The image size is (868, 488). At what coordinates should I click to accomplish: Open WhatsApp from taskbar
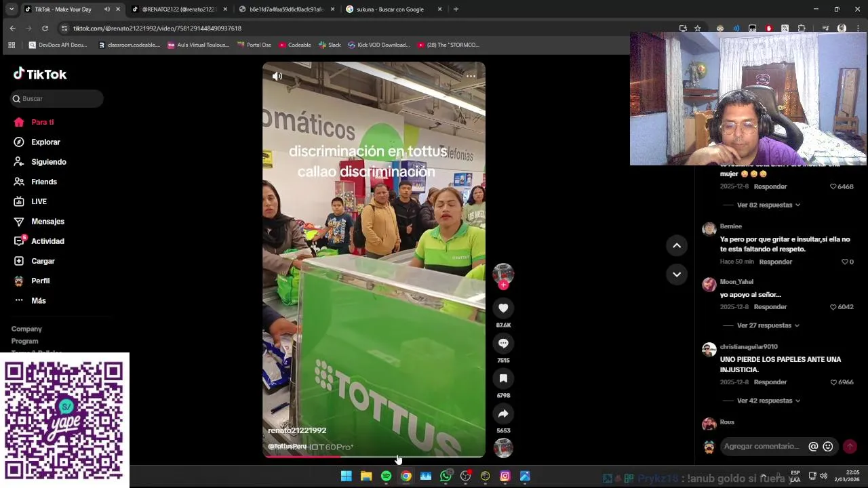pos(446,476)
